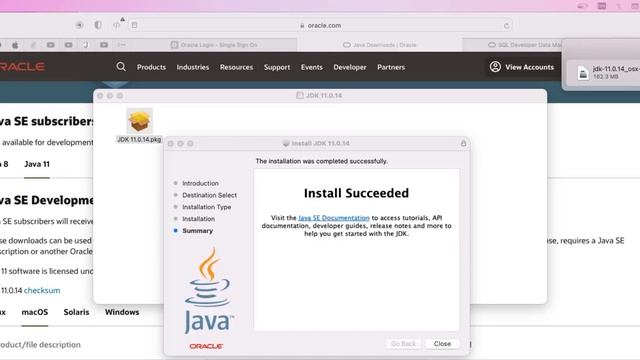Open the Industries menu
Image resolution: width=640 pixels, height=360 pixels.
tap(193, 67)
